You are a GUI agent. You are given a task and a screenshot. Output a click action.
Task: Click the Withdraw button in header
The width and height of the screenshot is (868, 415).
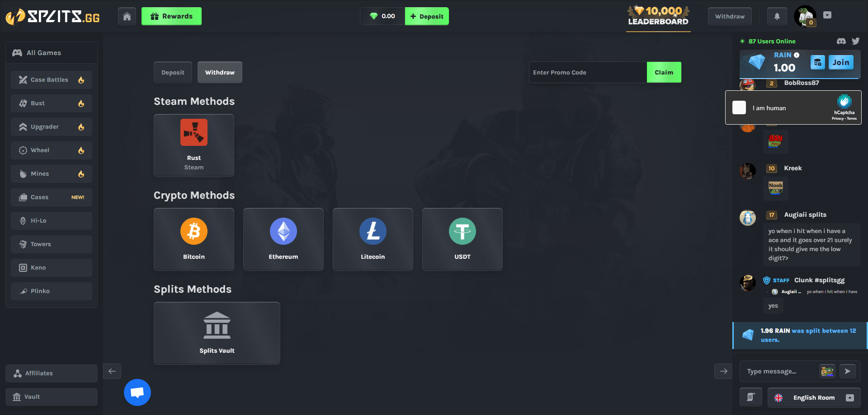click(x=730, y=16)
